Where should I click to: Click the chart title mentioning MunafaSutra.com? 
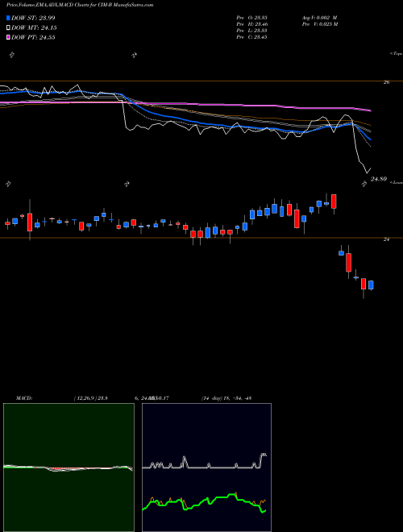(x=80, y=5)
